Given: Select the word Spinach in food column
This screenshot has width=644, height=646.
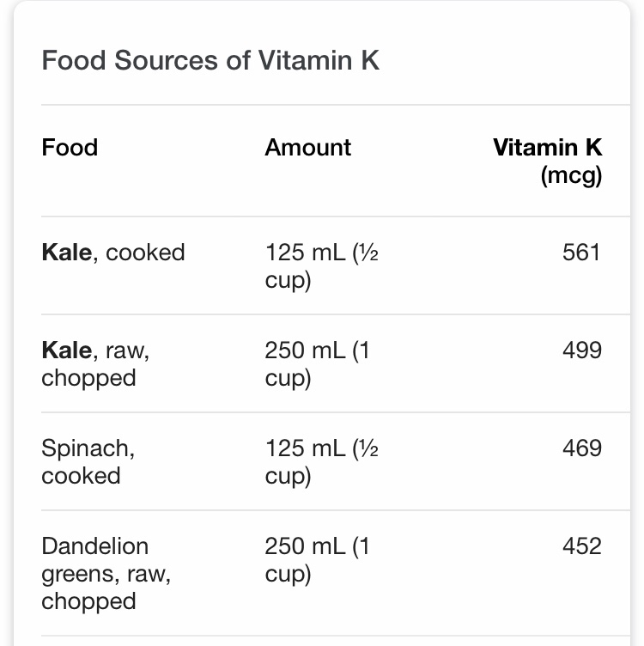Looking at the screenshot, I should coord(88,448).
